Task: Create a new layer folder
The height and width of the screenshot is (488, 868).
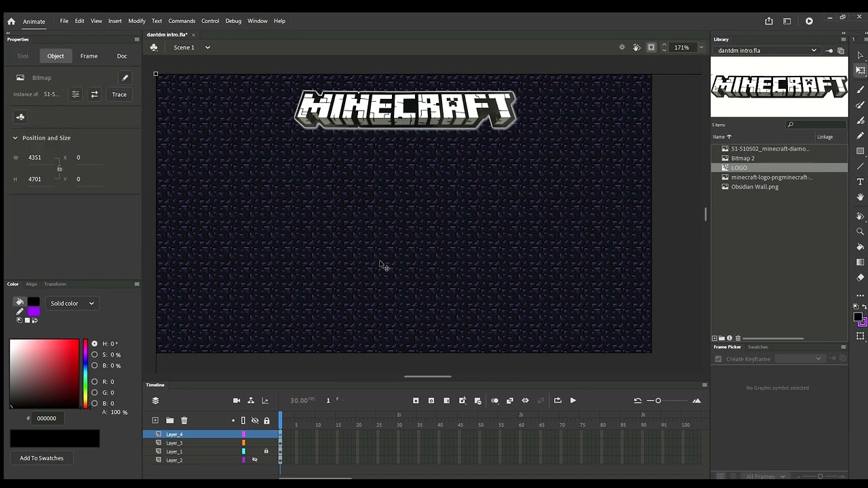Action: pyautogui.click(x=170, y=420)
